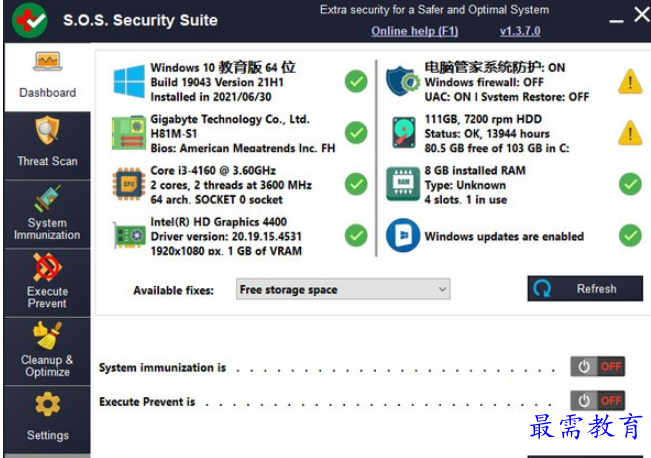Click the warning triangle beside Windows firewall status
Viewport: 651px width, 458px height.
[x=630, y=82]
